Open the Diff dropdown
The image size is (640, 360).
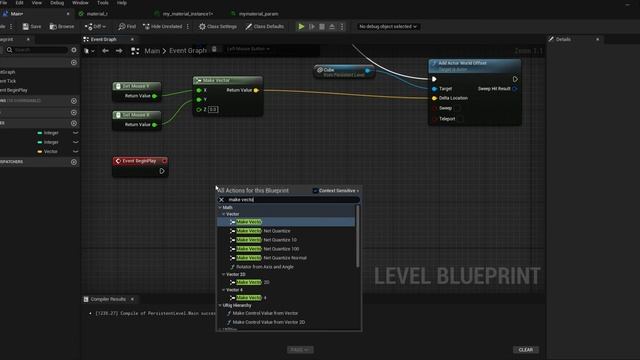point(95,27)
